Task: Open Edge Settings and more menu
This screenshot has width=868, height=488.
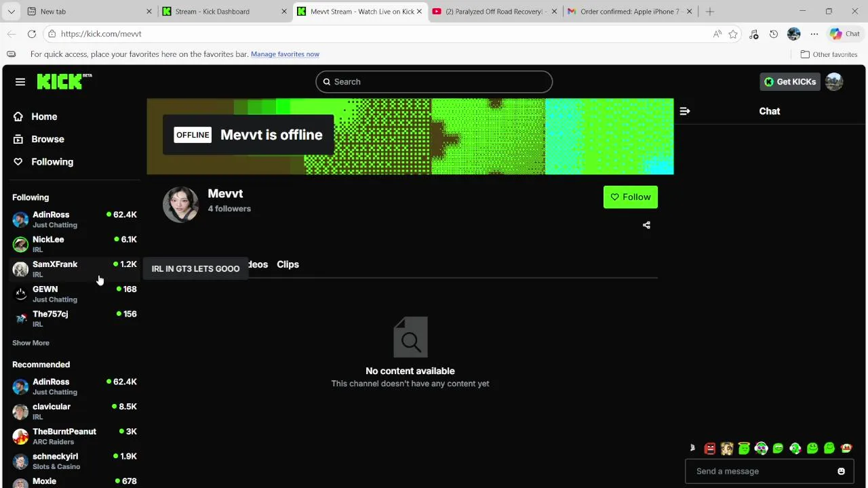Action: [x=814, y=34]
